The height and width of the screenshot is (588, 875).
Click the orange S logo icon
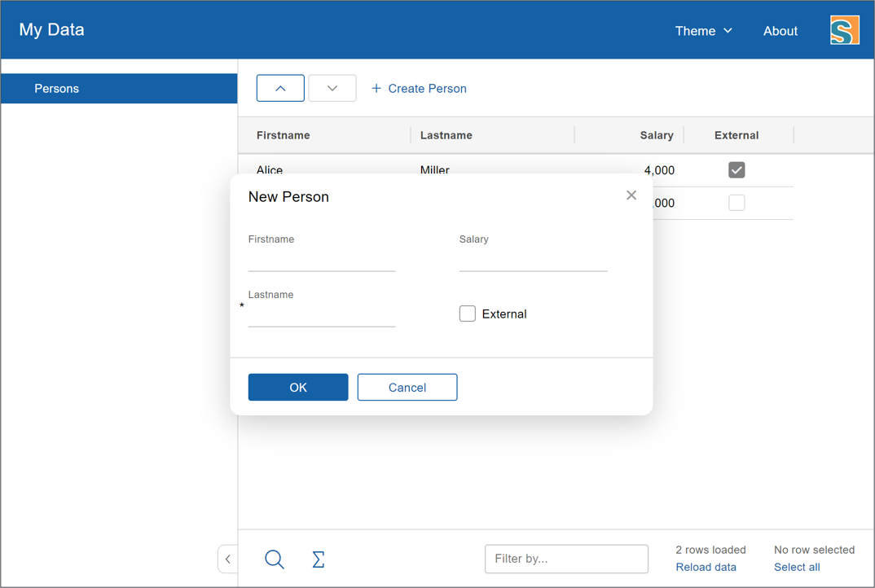pyautogui.click(x=844, y=31)
